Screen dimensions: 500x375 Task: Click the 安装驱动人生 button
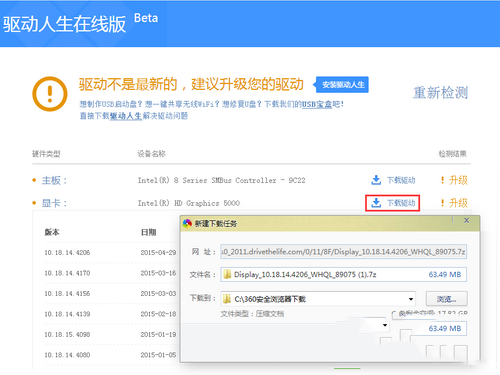(343, 85)
